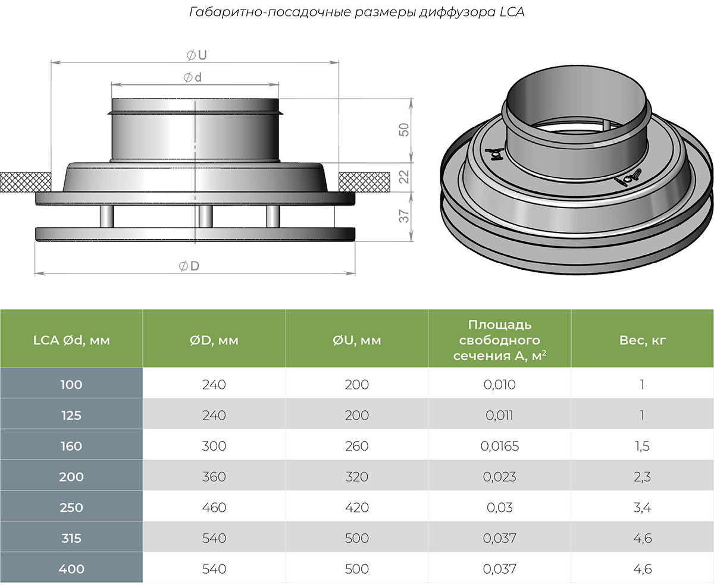Select the 'Площадь свободного сечения' column header

[x=499, y=340]
